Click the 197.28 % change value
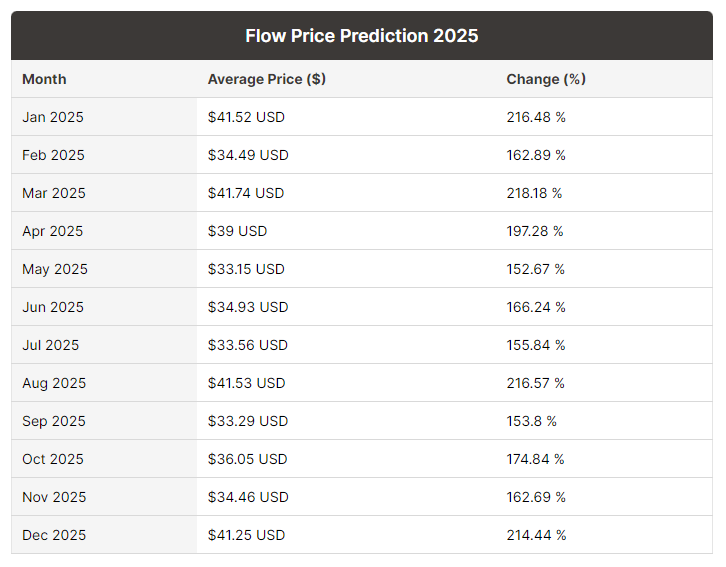Viewport: 726px width, 567px height. tap(535, 231)
